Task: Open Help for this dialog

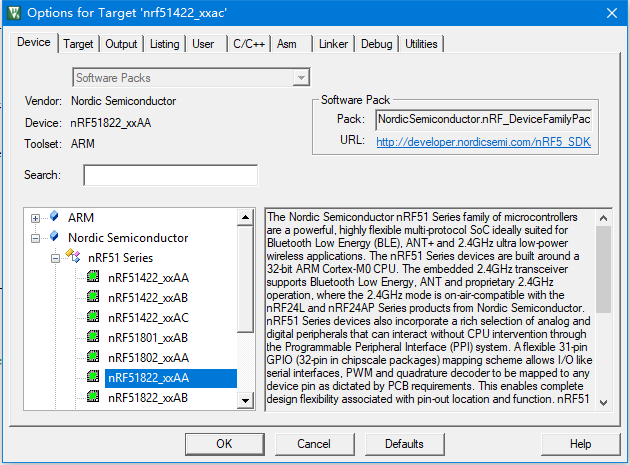Action: pos(581,444)
